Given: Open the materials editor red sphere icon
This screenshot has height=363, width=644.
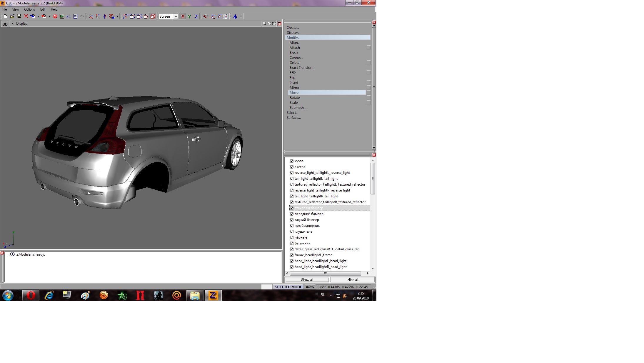Looking at the screenshot, I should (x=55, y=16).
